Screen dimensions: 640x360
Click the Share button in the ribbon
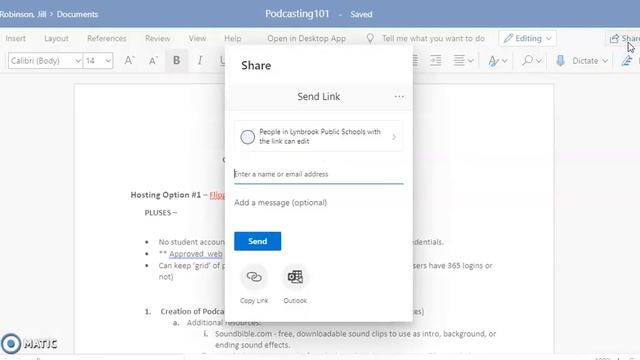pos(624,38)
